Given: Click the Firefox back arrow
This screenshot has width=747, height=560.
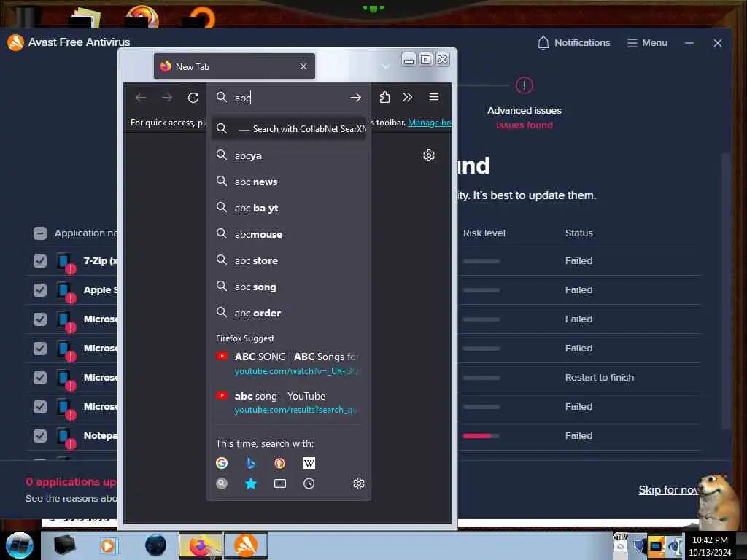Looking at the screenshot, I should click(x=141, y=98).
